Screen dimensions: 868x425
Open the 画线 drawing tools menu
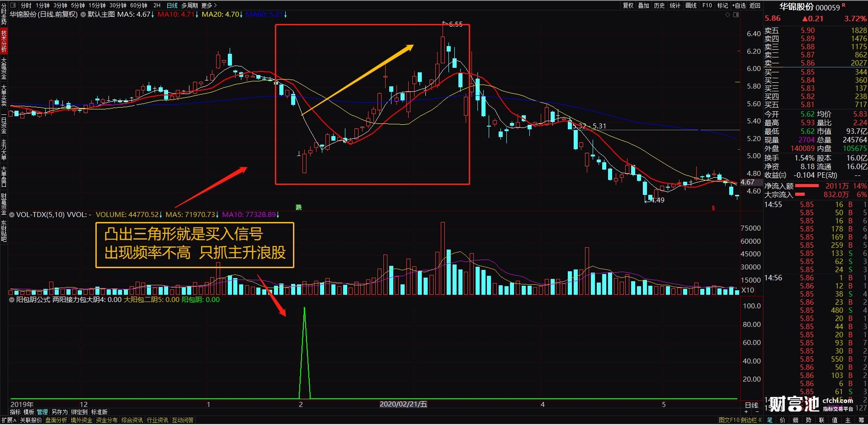pyautogui.click(x=691, y=5)
